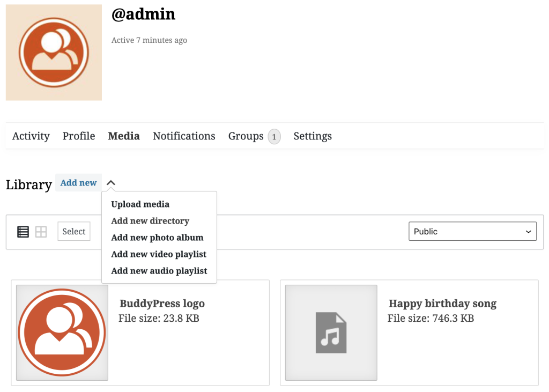Viewport: 549px width, 392px height.
Task: Click the @admin username heading
Action: click(144, 14)
